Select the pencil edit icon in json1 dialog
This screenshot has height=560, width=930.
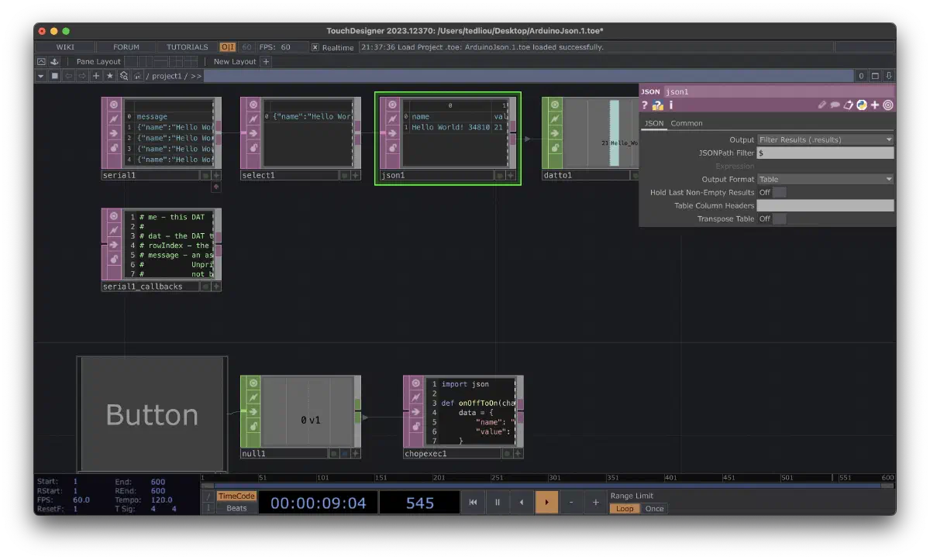click(821, 105)
